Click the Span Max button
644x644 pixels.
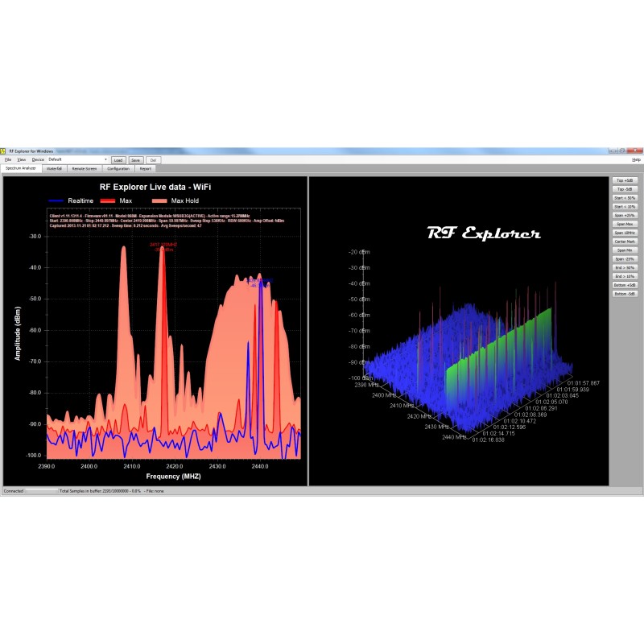[x=625, y=224]
